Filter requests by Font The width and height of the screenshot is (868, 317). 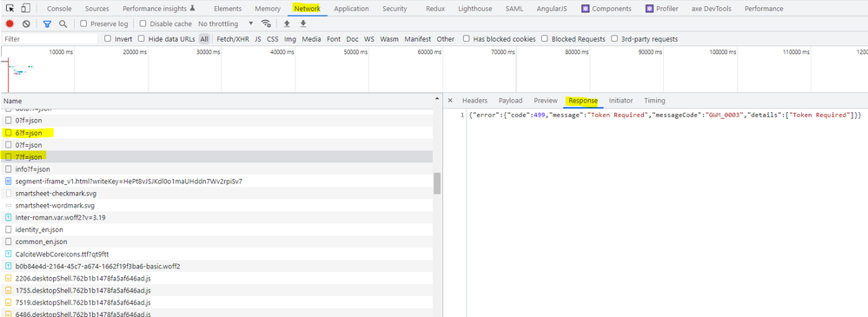click(334, 39)
